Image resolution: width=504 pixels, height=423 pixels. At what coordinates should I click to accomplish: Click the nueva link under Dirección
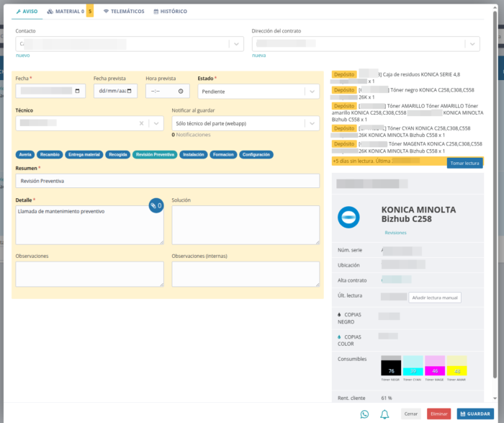(258, 55)
